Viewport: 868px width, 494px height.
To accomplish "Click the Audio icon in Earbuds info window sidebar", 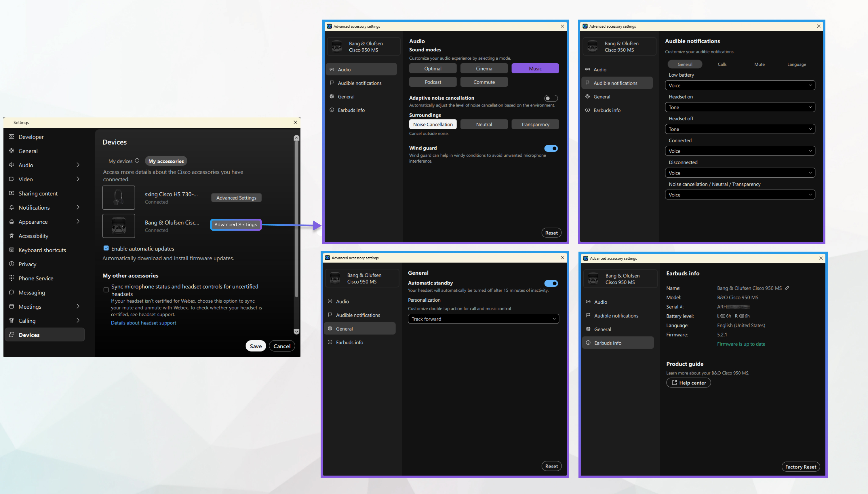I will tap(588, 302).
